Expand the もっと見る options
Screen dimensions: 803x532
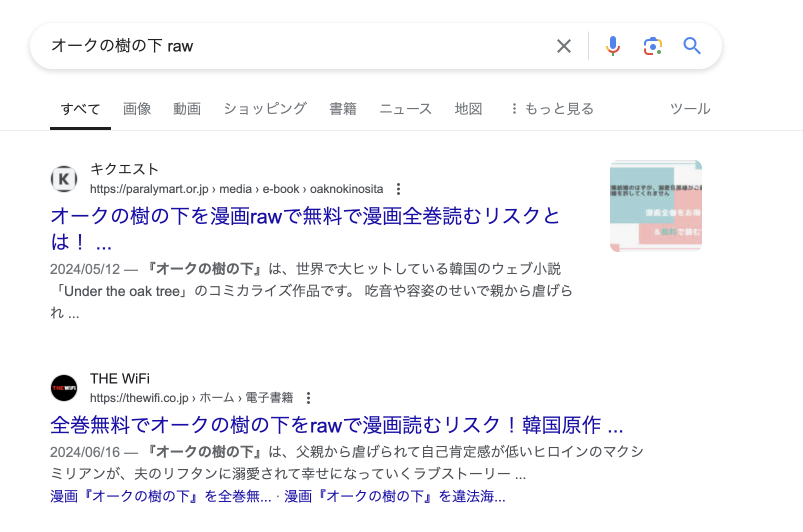[x=558, y=109]
